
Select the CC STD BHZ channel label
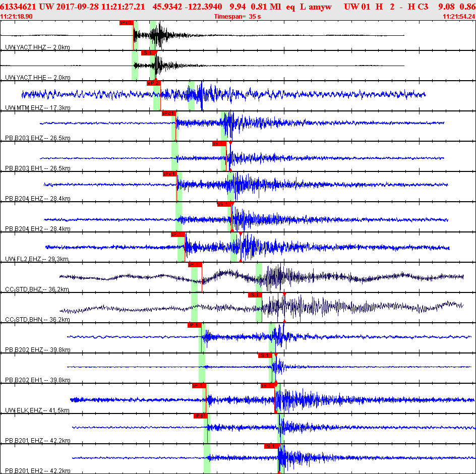(x=37, y=289)
